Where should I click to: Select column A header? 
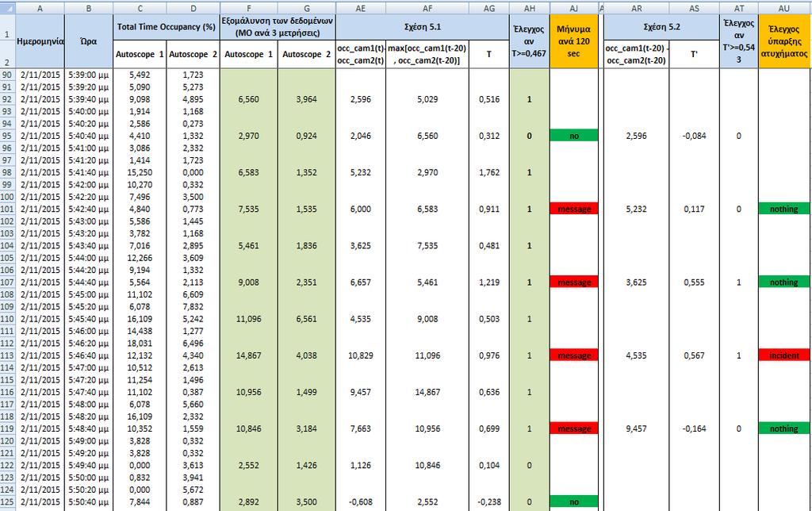click(x=40, y=8)
